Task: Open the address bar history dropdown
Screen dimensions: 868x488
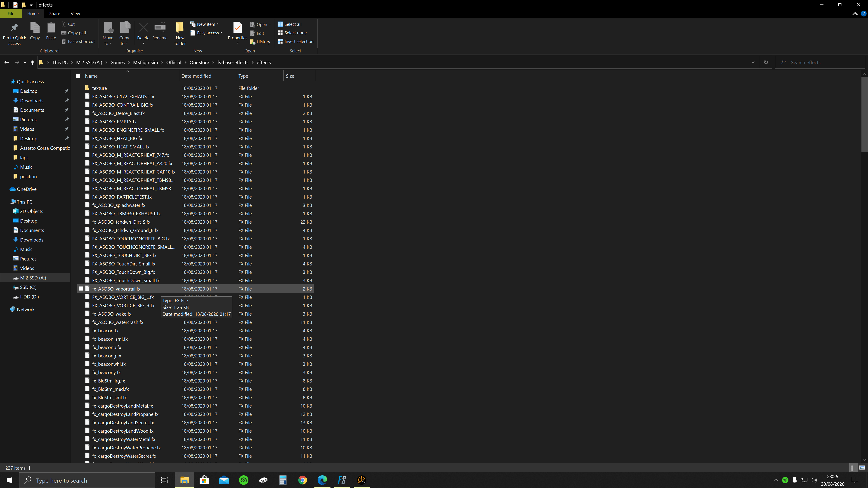Action: point(753,63)
